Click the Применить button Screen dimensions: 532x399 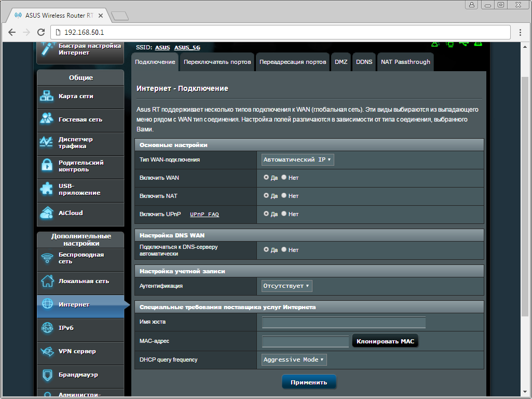pos(309,382)
